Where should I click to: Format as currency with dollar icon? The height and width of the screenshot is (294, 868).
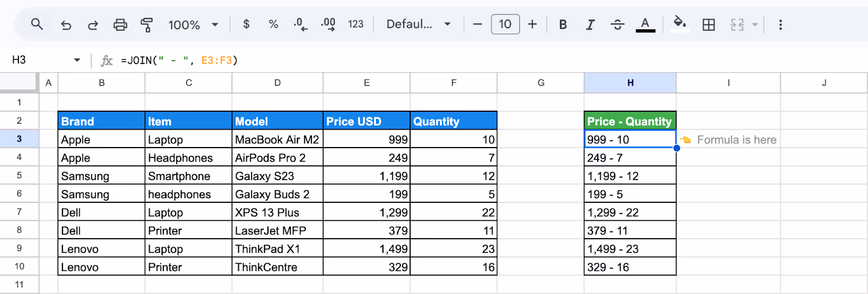click(246, 24)
